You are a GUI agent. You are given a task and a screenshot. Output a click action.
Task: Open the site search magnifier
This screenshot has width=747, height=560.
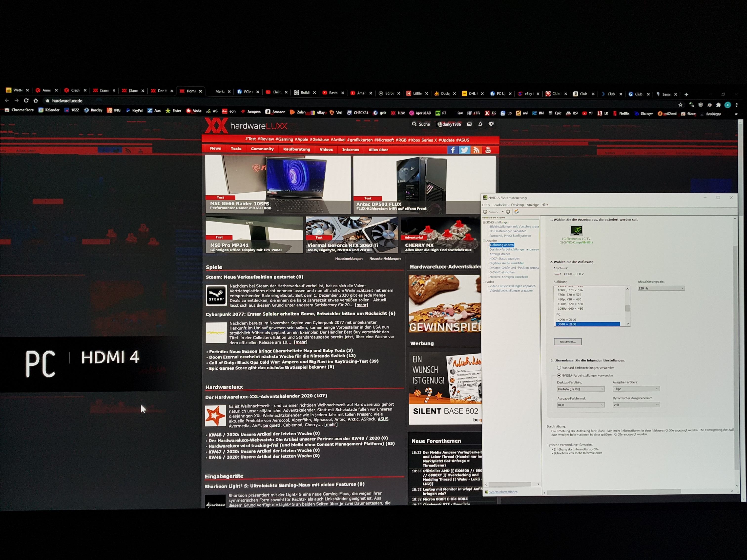tap(414, 124)
